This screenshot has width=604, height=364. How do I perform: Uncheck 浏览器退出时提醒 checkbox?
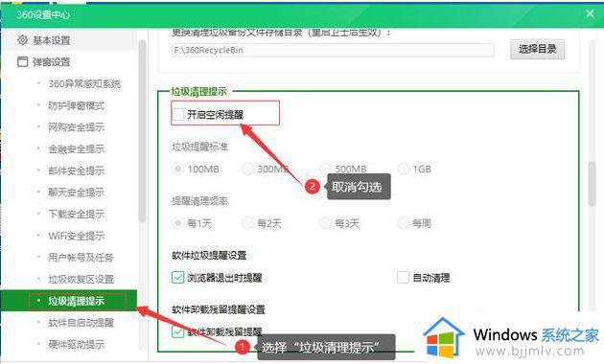coord(178,278)
